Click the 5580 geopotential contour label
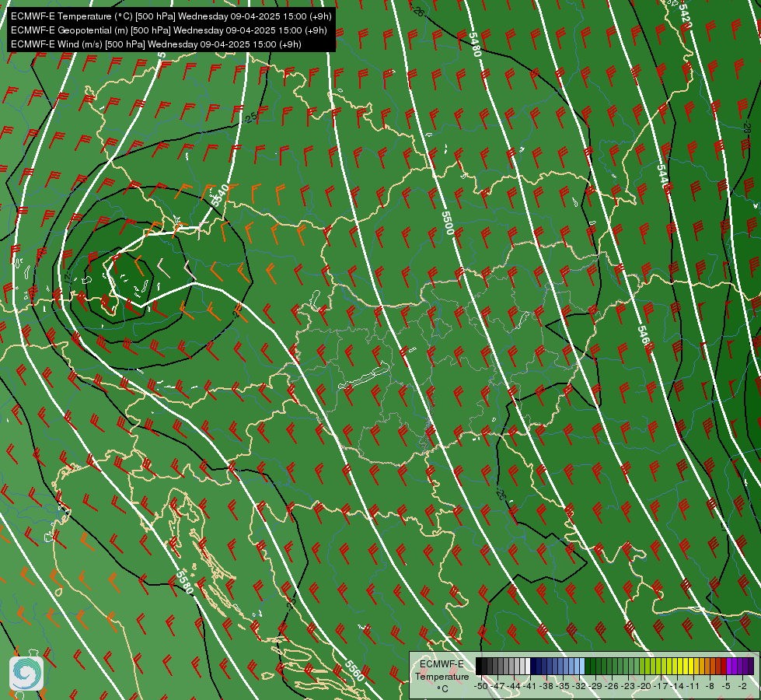The image size is (761, 700). 184,582
